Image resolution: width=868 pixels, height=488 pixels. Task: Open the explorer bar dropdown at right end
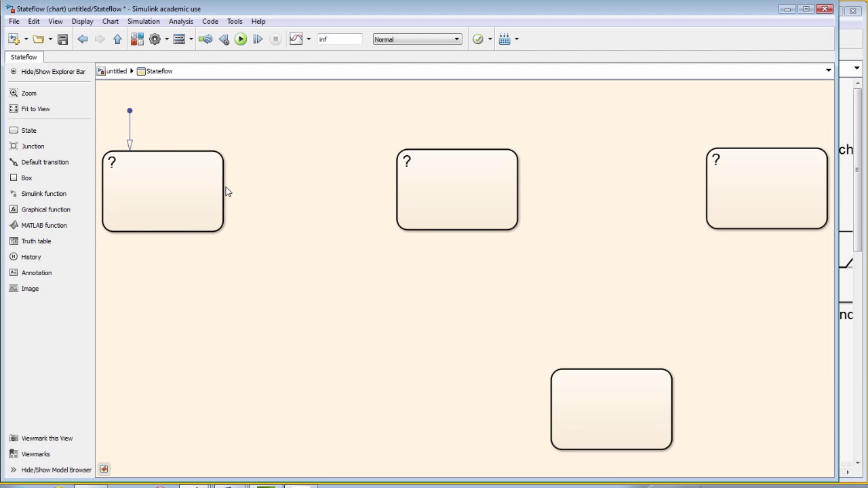pos(828,70)
